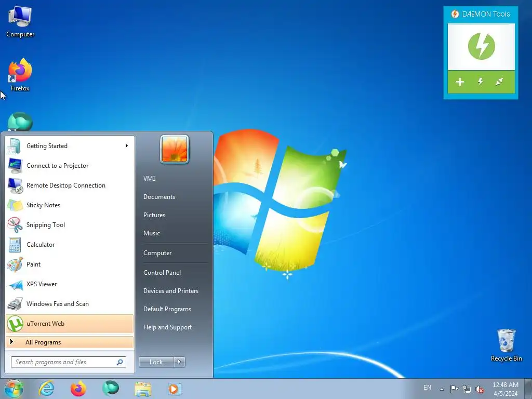Click the user account picture
Viewport: 532px width, 399px height.
pos(175,149)
